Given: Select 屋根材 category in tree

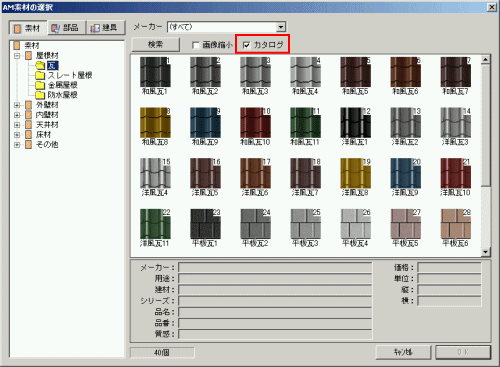Looking at the screenshot, I should [x=47, y=55].
